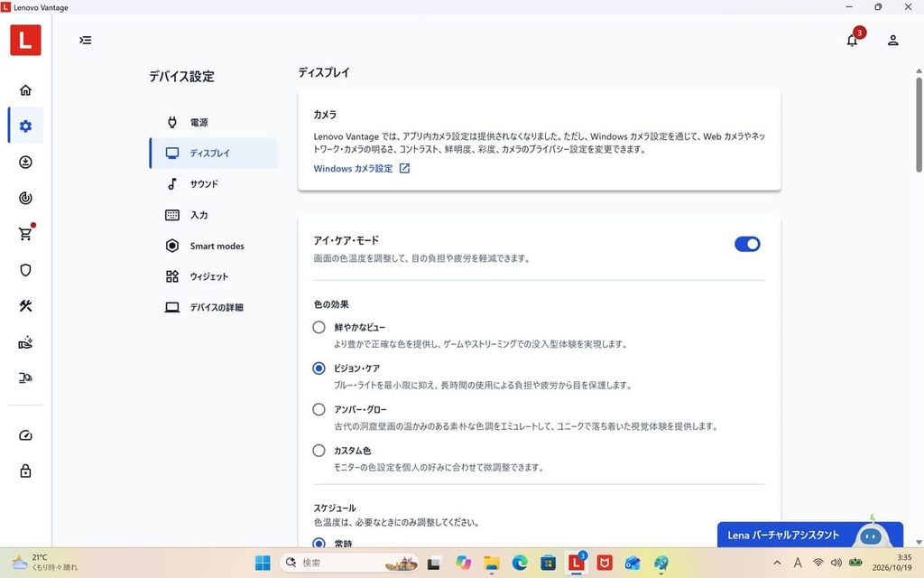
Task: Launch Microsoft Edge from the taskbar
Action: (519, 564)
